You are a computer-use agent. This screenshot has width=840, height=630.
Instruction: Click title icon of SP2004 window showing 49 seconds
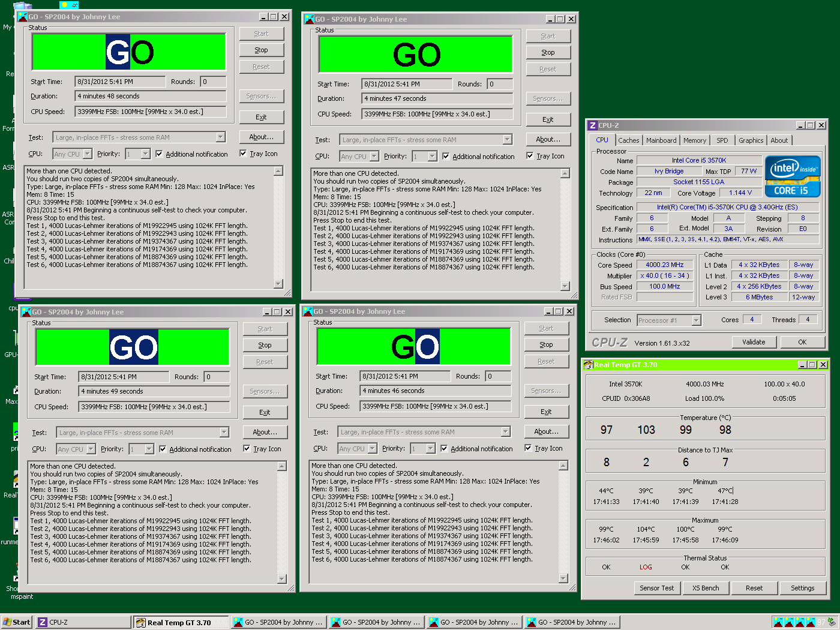tap(26, 312)
